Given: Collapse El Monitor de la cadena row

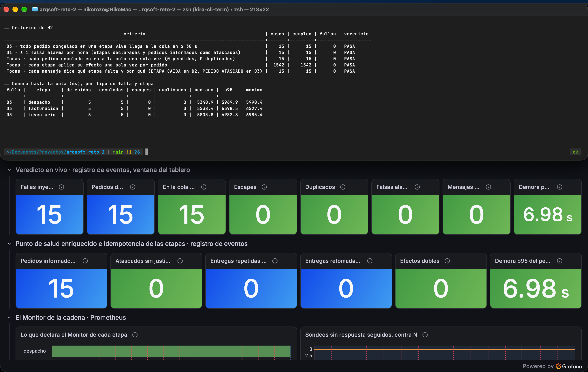Looking at the screenshot, I should (9, 318).
